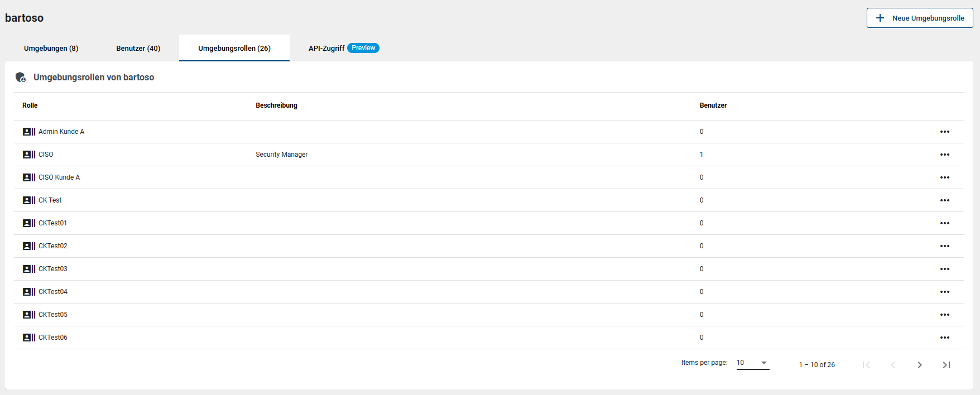Click the Neue Umgebungsrolle button
The height and width of the screenshot is (395, 980).
click(919, 18)
